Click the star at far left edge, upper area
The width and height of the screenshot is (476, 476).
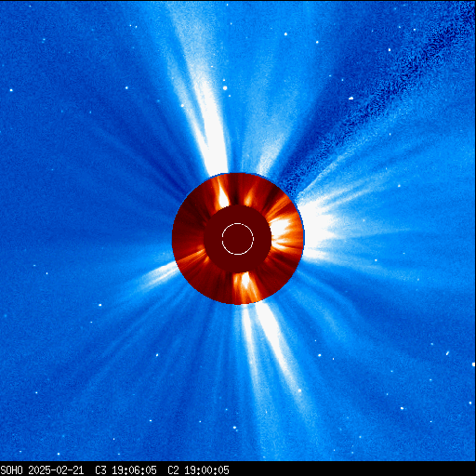[x=11, y=90]
